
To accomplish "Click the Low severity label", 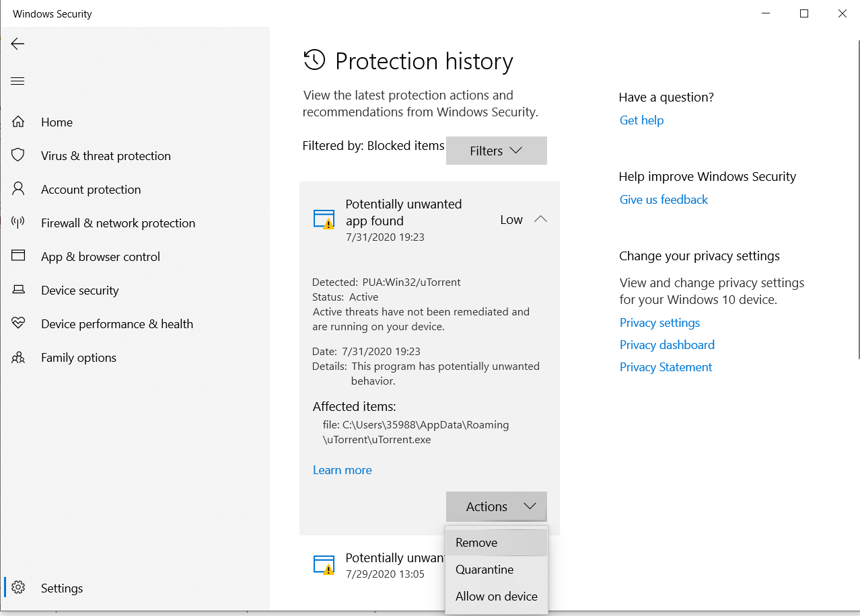I will (511, 219).
